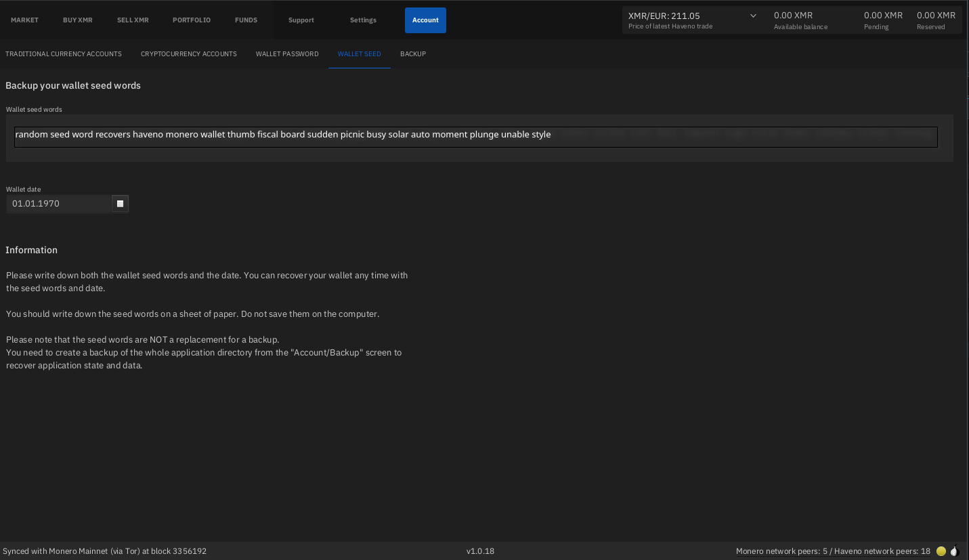Click the Reserved 0.00 XMR value
This screenshot has height=560, width=969.
pyautogui.click(x=936, y=16)
